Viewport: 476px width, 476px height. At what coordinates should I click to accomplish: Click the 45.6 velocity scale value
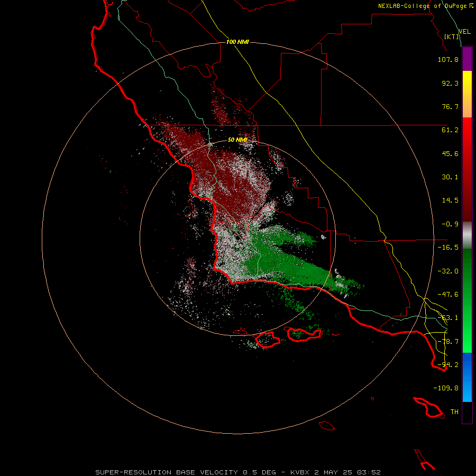tap(450, 153)
